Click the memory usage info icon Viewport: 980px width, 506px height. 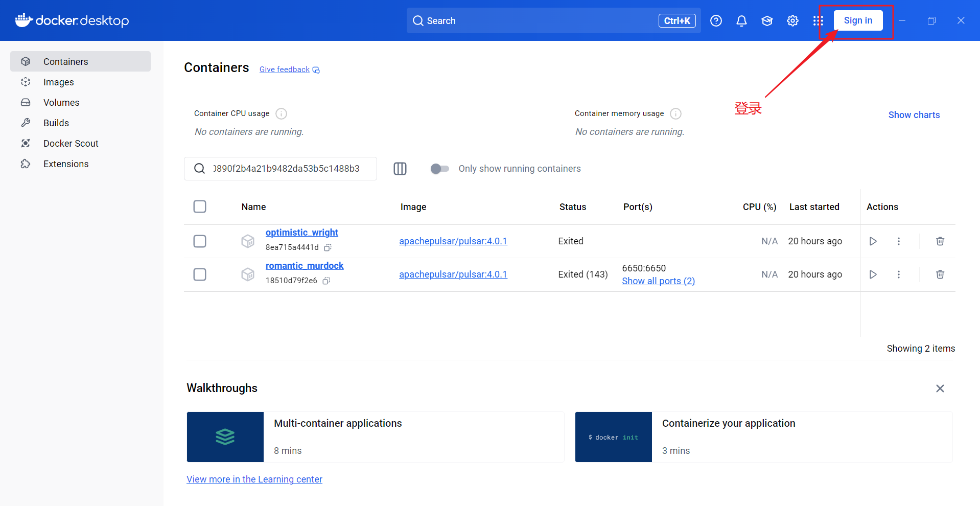[675, 113]
